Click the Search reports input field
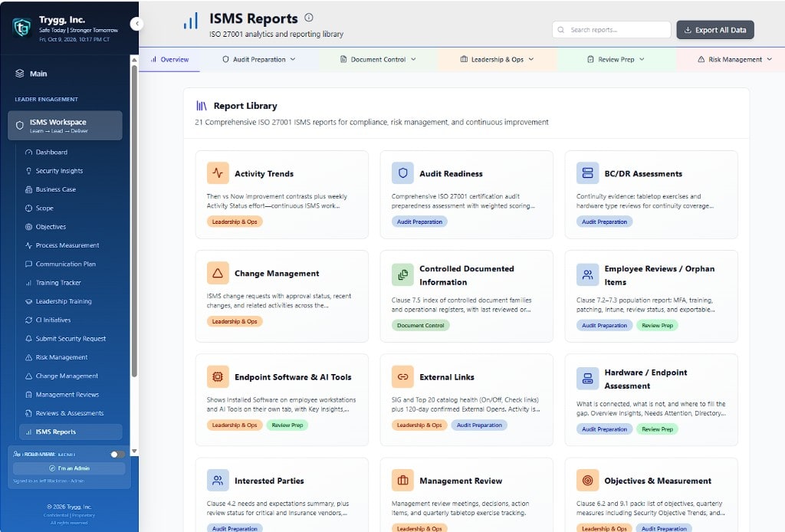 (x=611, y=30)
